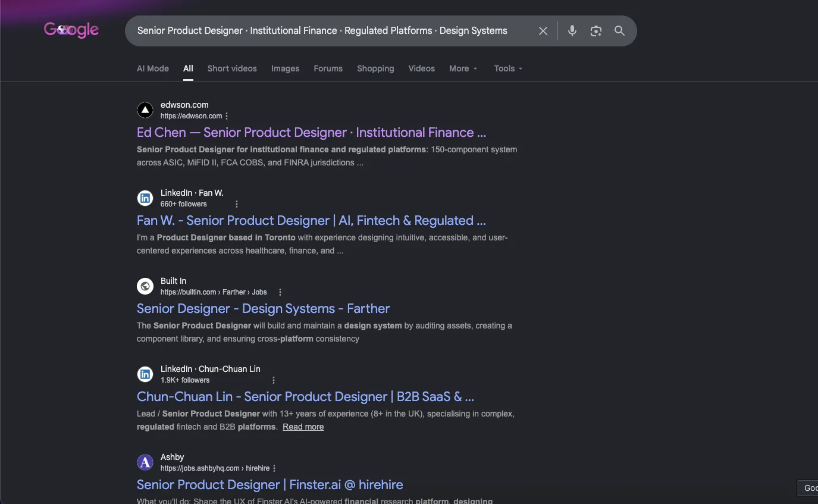Open options menu for Fan W. result
Viewport: 818px width, 504px height.
(237, 204)
